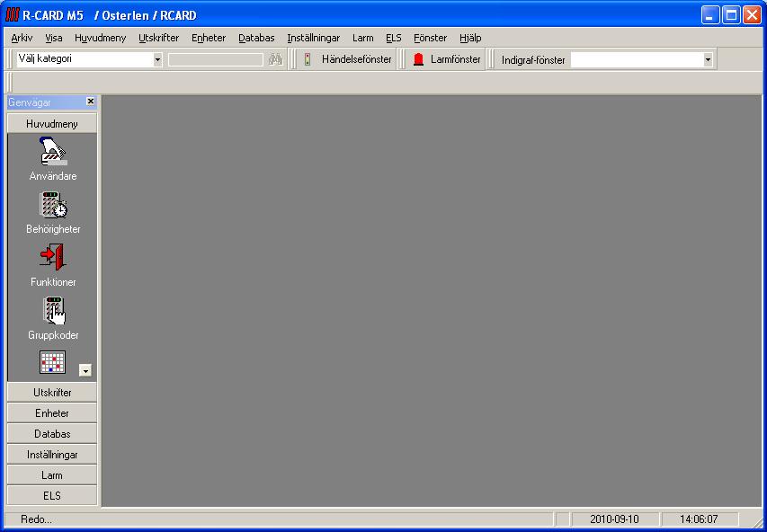767x532 pixels.
Task: Select ELS section in Genvägar panel
Action: [x=52, y=495]
